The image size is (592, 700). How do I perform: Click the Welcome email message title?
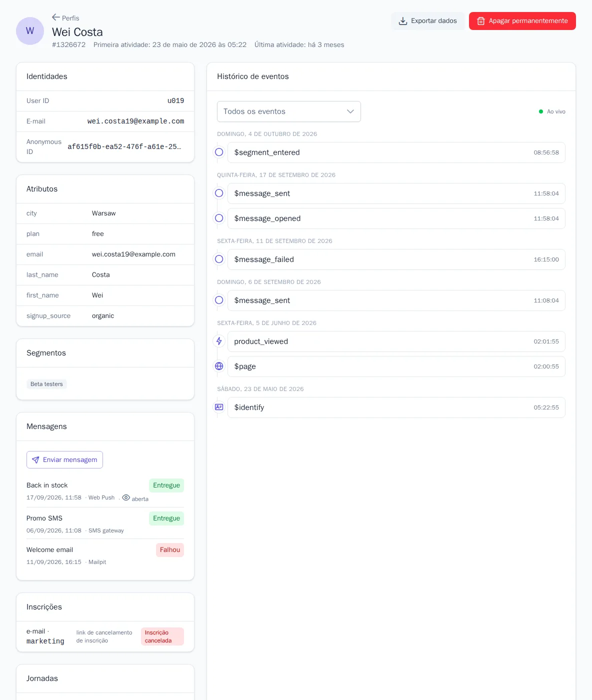tap(49, 550)
